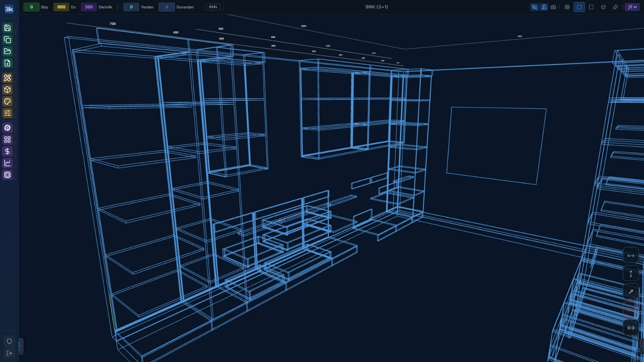Toggle the grid view button
The height and width of the screenshot is (362, 644).
[567, 7]
